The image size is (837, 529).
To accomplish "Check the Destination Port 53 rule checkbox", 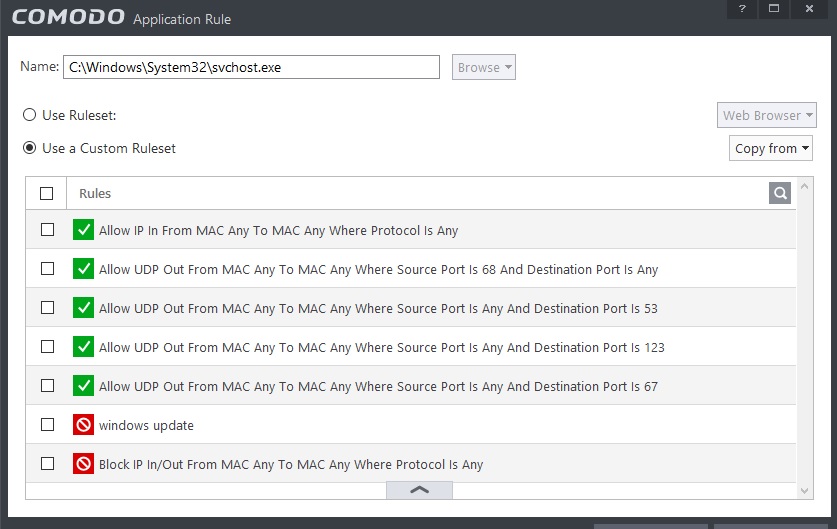I will 48,307.
